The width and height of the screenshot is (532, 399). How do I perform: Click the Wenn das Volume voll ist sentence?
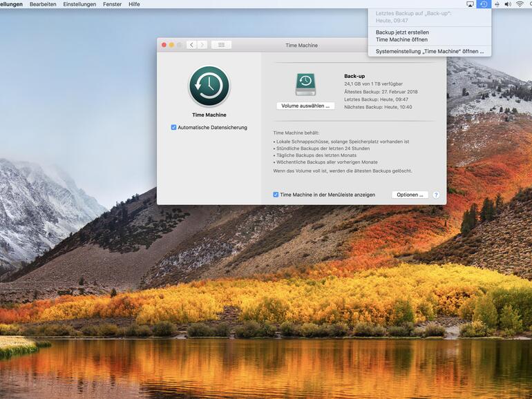click(343, 171)
